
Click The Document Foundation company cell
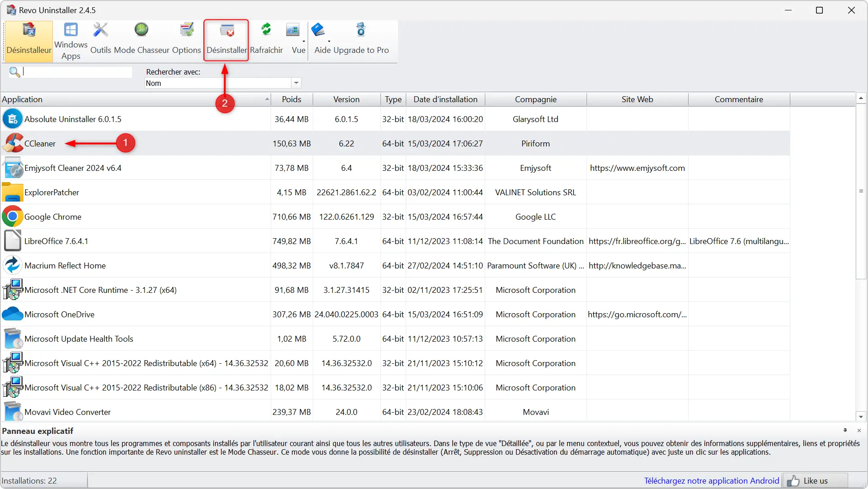point(535,241)
